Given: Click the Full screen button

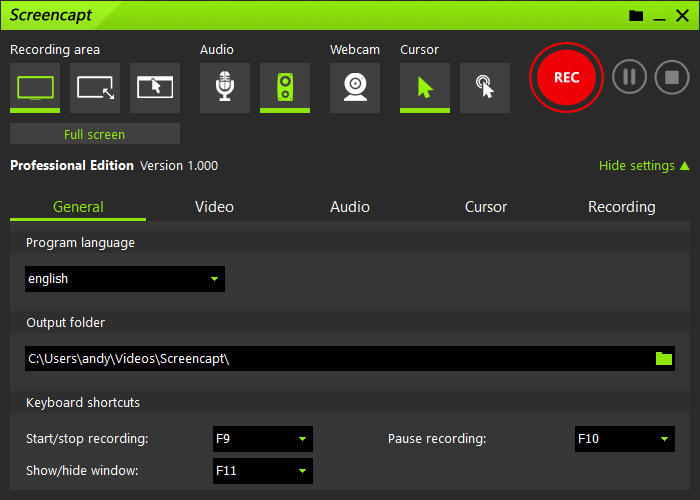Looking at the screenshot, I should click(95, 134).
